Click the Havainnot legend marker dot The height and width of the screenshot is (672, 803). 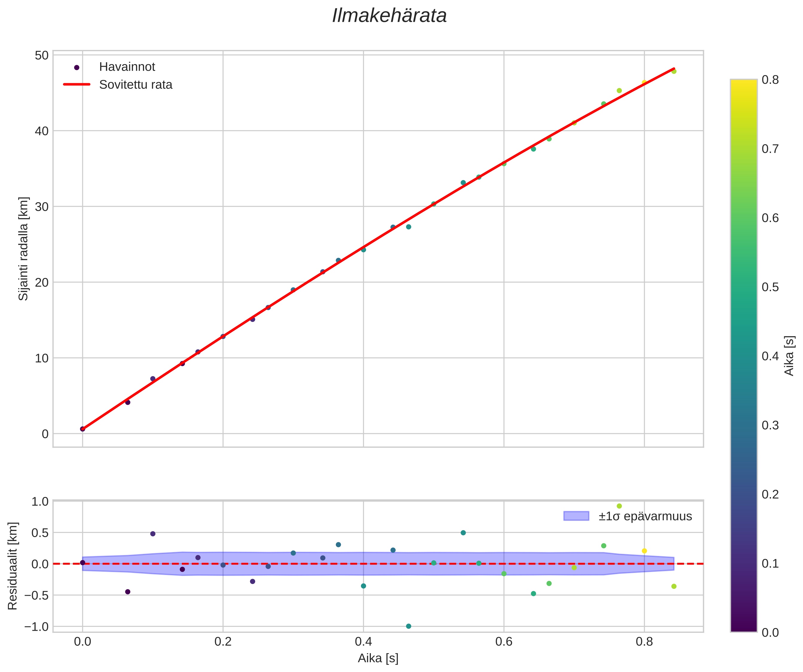pyautogui.click(x=77, y=67)
